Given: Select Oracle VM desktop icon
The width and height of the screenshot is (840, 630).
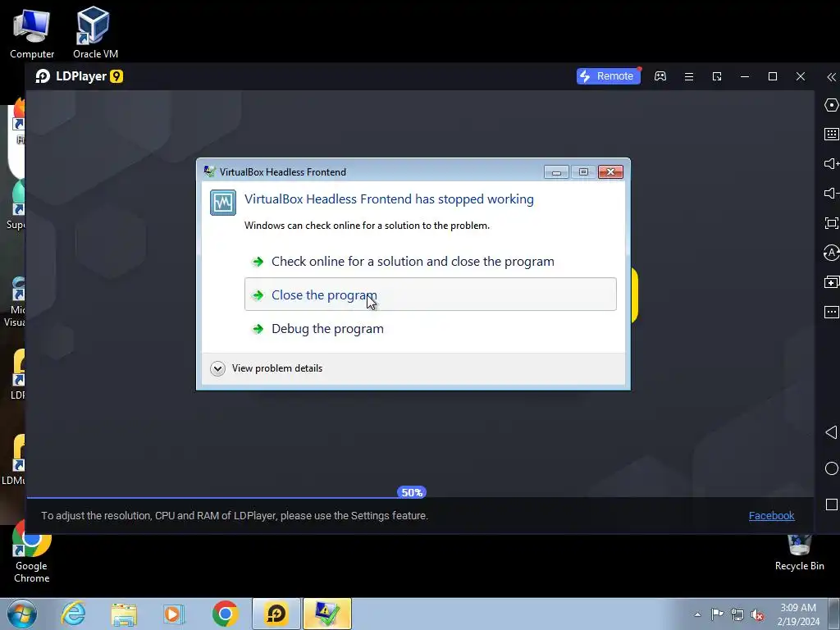Looking at the screenshot, I should (95, 33).
